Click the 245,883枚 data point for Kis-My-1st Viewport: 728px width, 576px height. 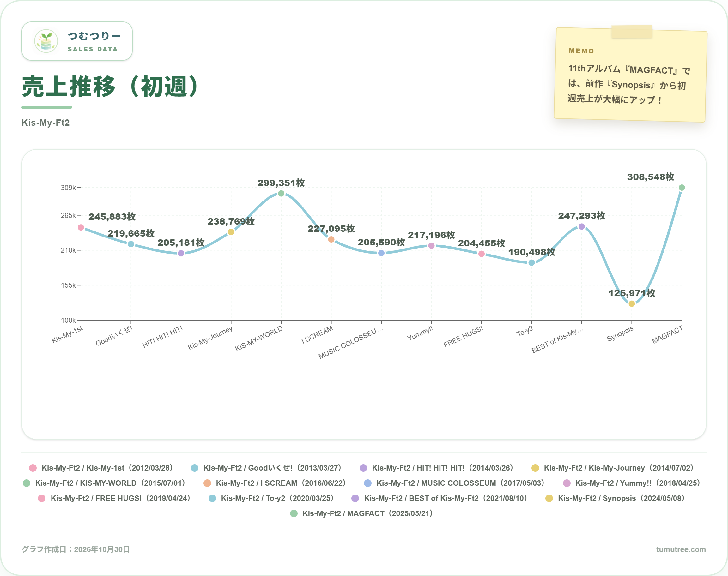81,227
